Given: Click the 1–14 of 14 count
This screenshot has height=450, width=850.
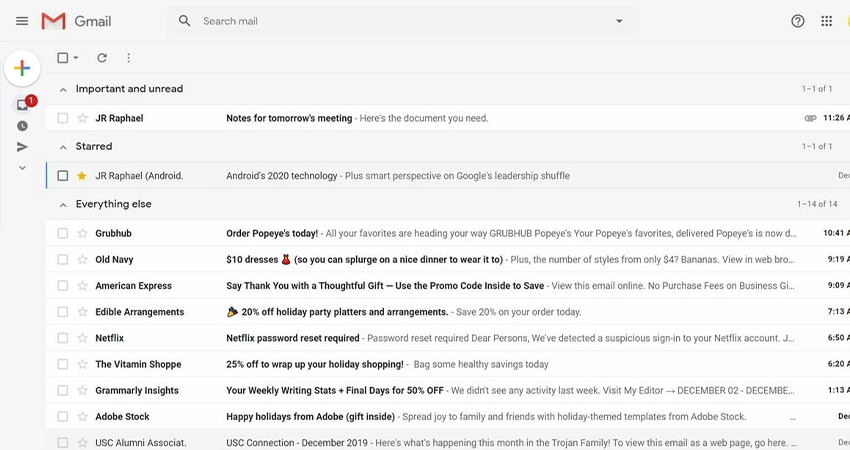Looking at the screenshot, I should coord(817,204).
